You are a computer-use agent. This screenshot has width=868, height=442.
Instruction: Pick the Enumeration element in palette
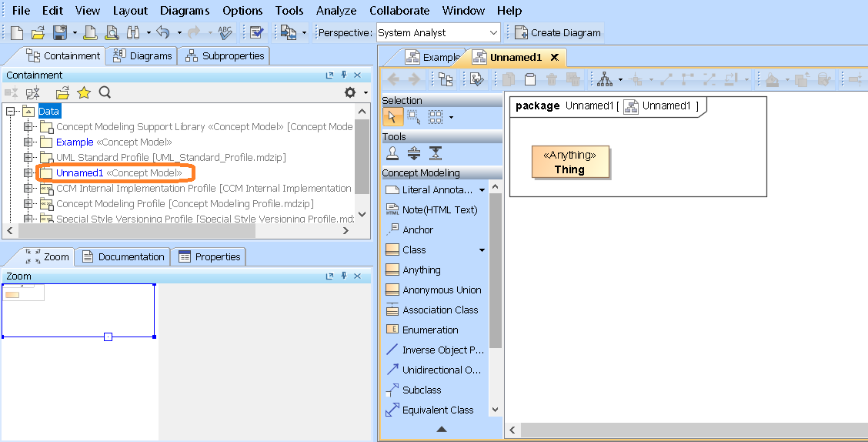point(429,330)
